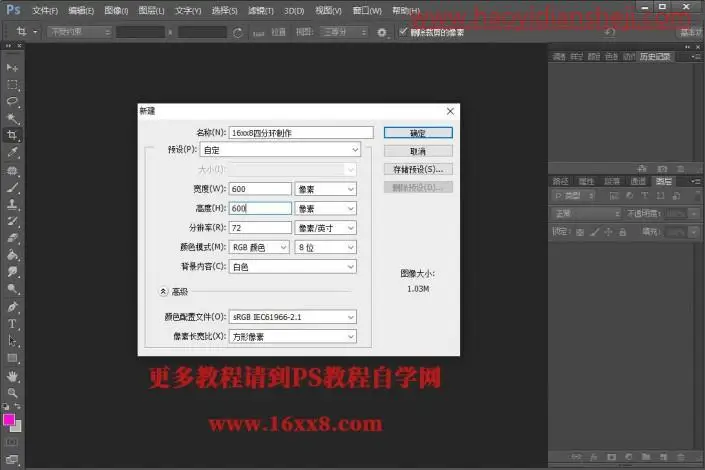Toggle the pixel layer filter icon
Image resolution: width=705 pixels, height=470 pixels.
(614, 196)
